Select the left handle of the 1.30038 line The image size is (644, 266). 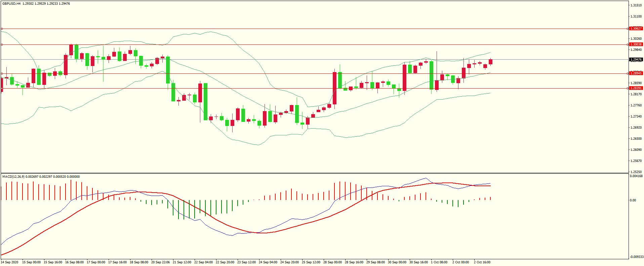pos(2,44)
